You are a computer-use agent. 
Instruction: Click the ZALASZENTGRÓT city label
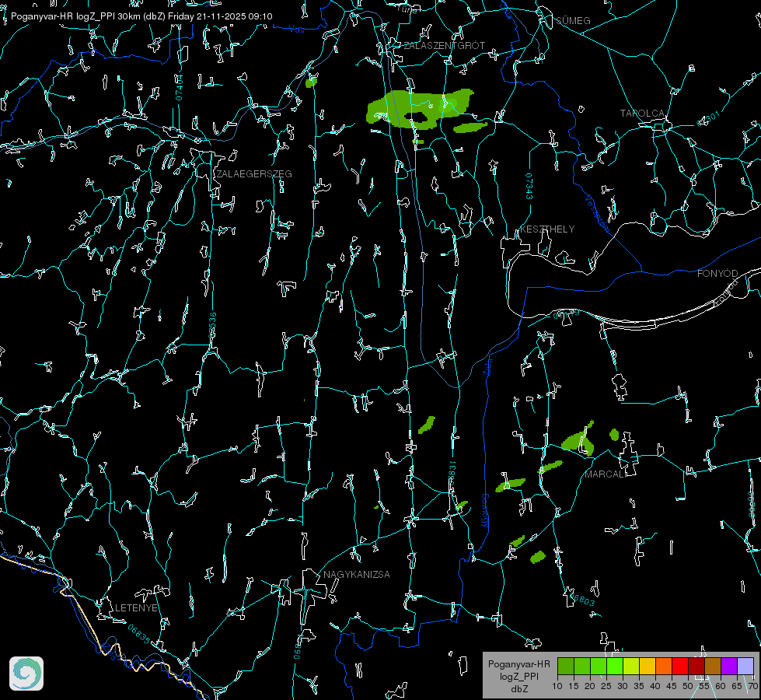coord(444,46)
